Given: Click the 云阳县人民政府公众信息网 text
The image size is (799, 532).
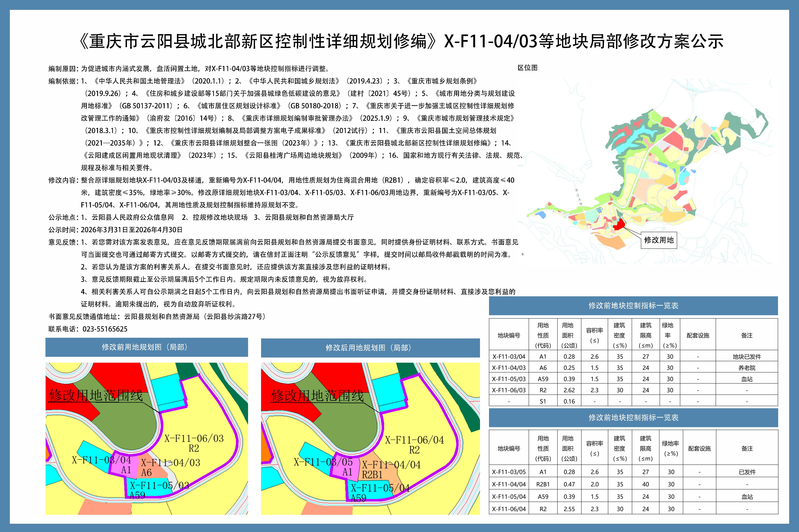Looking at the screenshot, I should point(133,217).
